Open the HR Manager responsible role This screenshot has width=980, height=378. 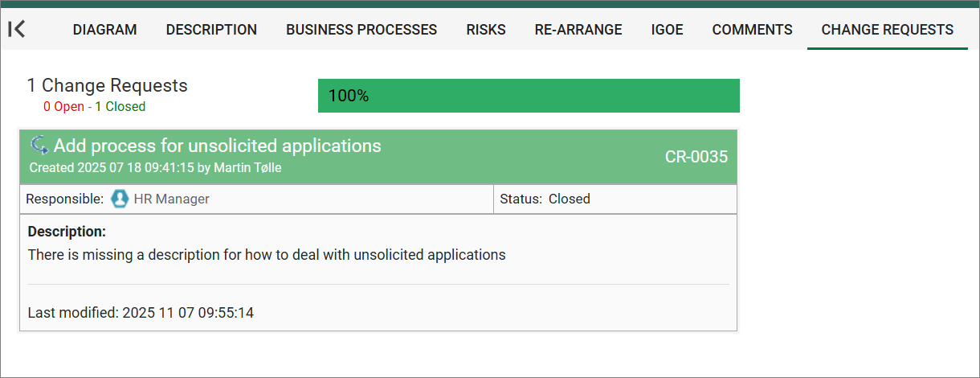(171, 199)
